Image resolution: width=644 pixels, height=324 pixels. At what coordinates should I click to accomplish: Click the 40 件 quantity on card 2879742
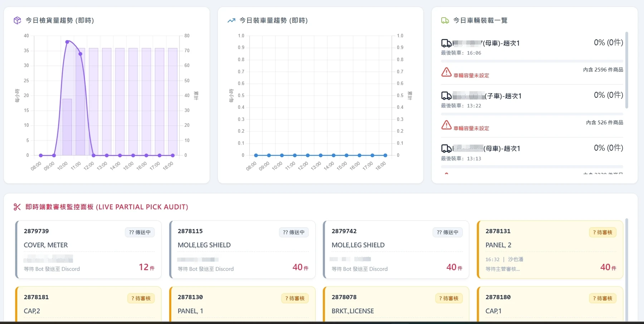click(x=454, y=267)
